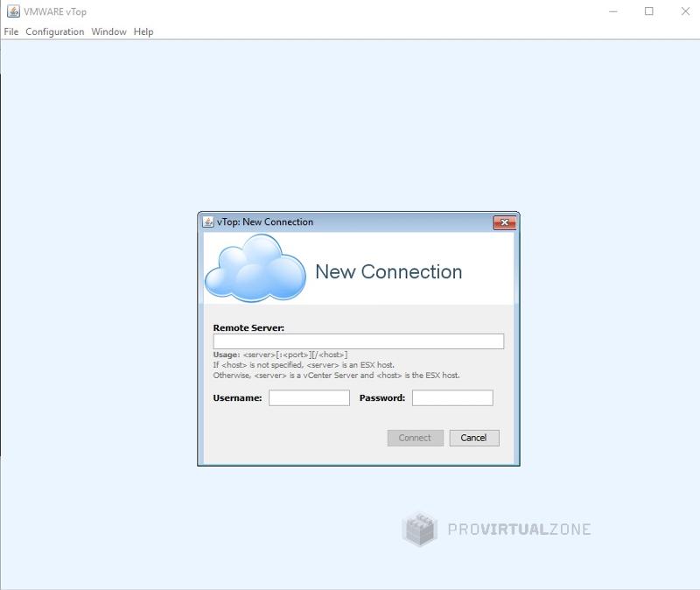This screenshot has width=700, height=590.
Task: Focus the Remote Server input field
Action: (x=358, y=341)
